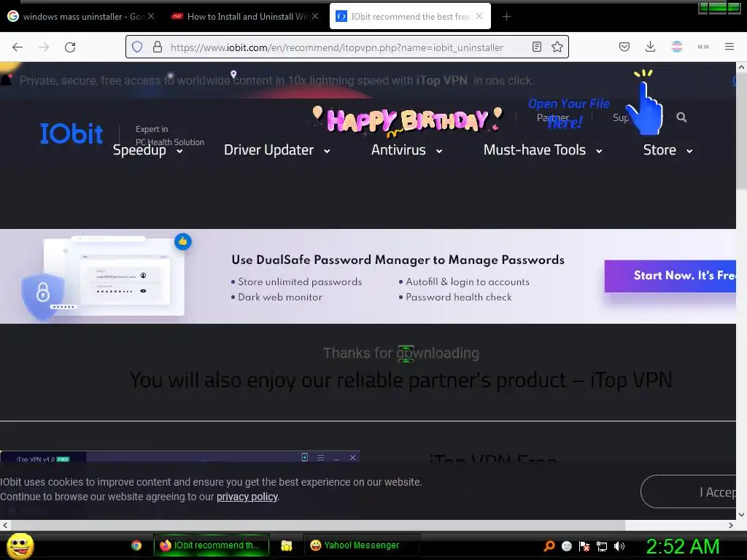Open the privacy policy link

coord(247,497)
